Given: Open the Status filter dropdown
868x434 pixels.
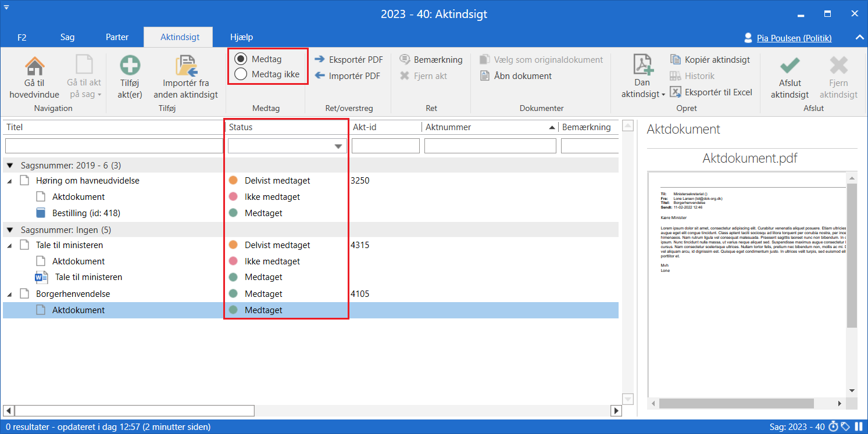Looking at the screenshot, I should click(x=338, y=146).
